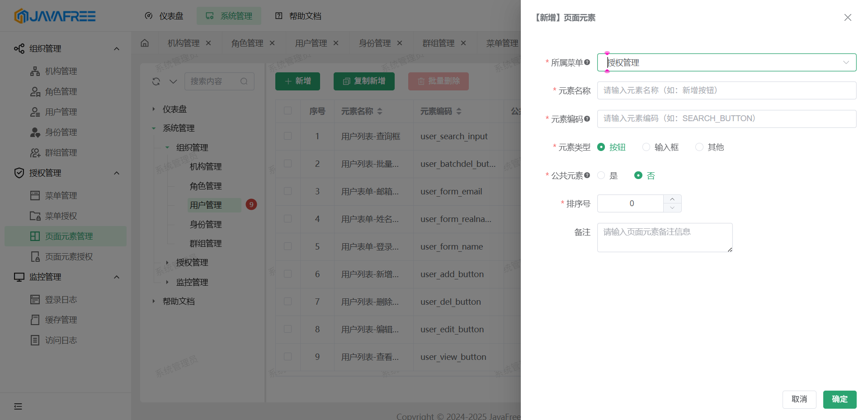Click the search magnifier icon in tree search
This screenshot has width=868, height=420.
244,81
